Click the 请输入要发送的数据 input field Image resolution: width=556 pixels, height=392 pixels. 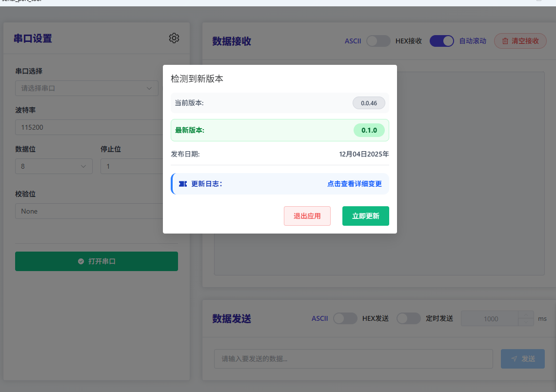click(354, 358)
